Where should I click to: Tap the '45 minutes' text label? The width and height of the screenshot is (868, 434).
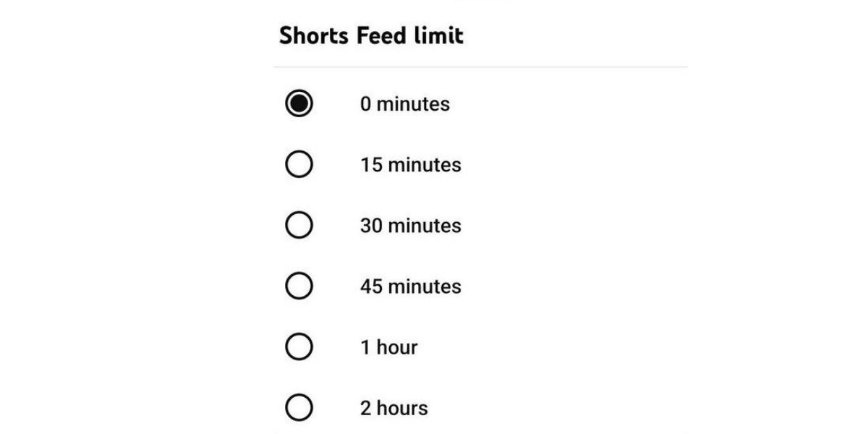(x=410, y=286)
